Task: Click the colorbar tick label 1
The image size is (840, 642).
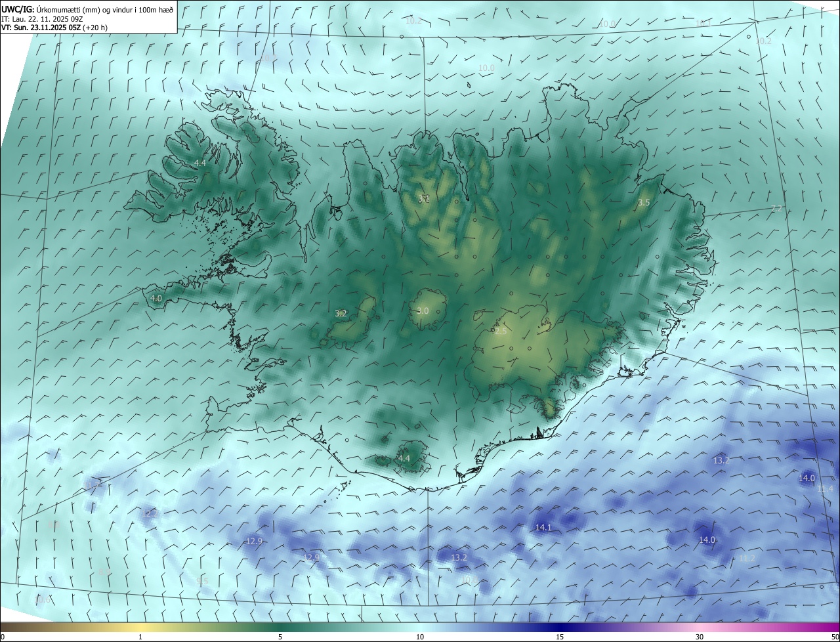Action: tap(141, 637)
